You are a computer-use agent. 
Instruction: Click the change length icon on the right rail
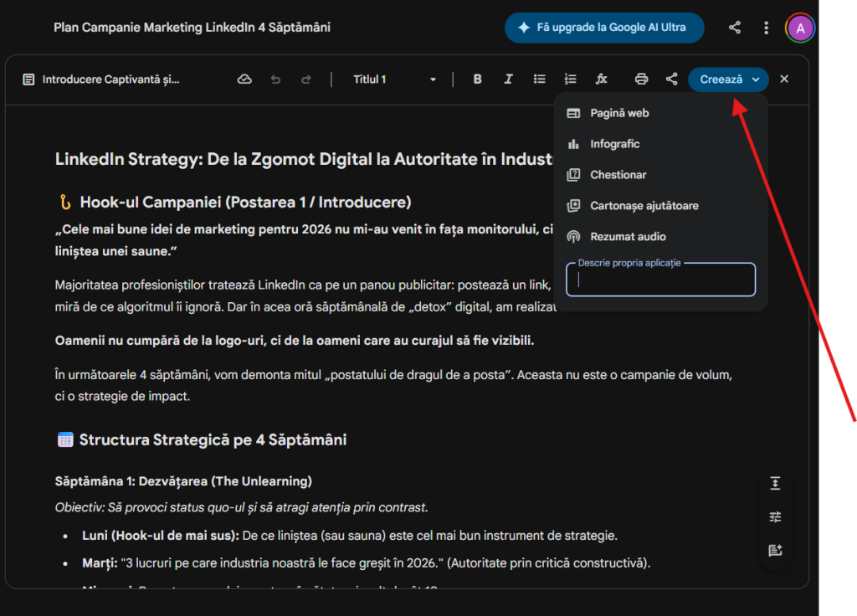[x=775, y=483]
